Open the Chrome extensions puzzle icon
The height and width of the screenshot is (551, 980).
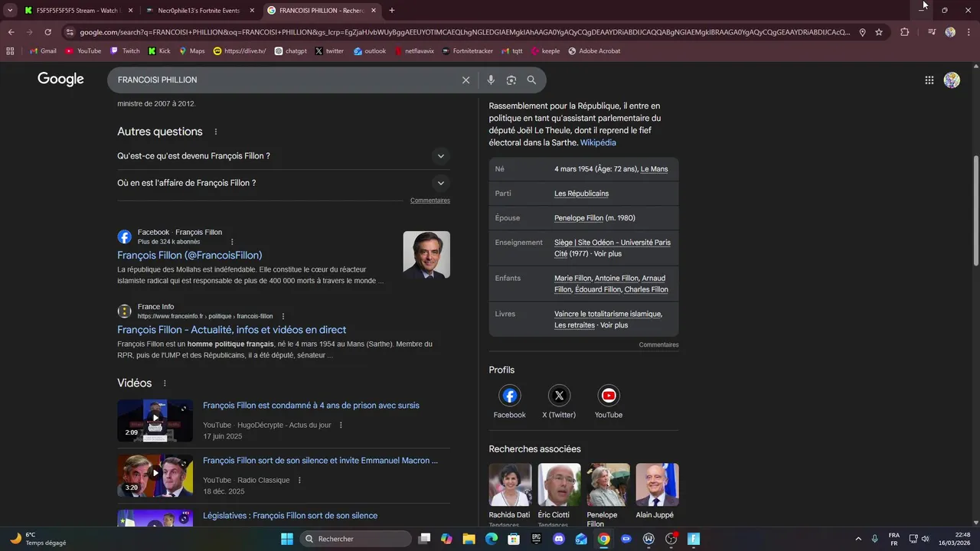tap(904, 32)
